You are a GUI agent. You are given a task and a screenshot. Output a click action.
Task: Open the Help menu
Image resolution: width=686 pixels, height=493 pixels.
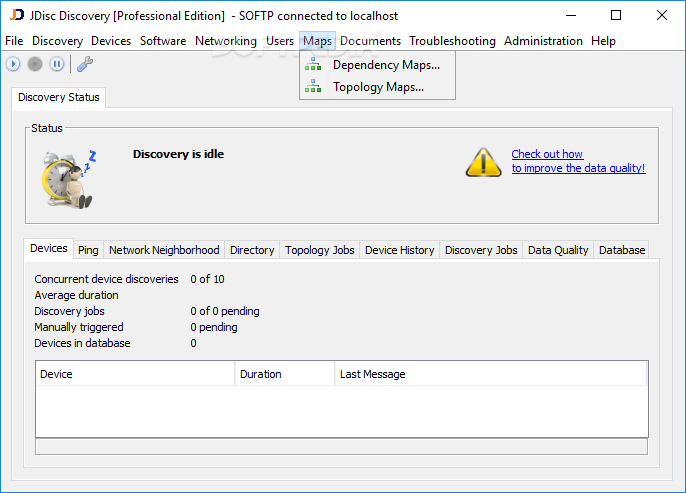click(x=603, y=41)
